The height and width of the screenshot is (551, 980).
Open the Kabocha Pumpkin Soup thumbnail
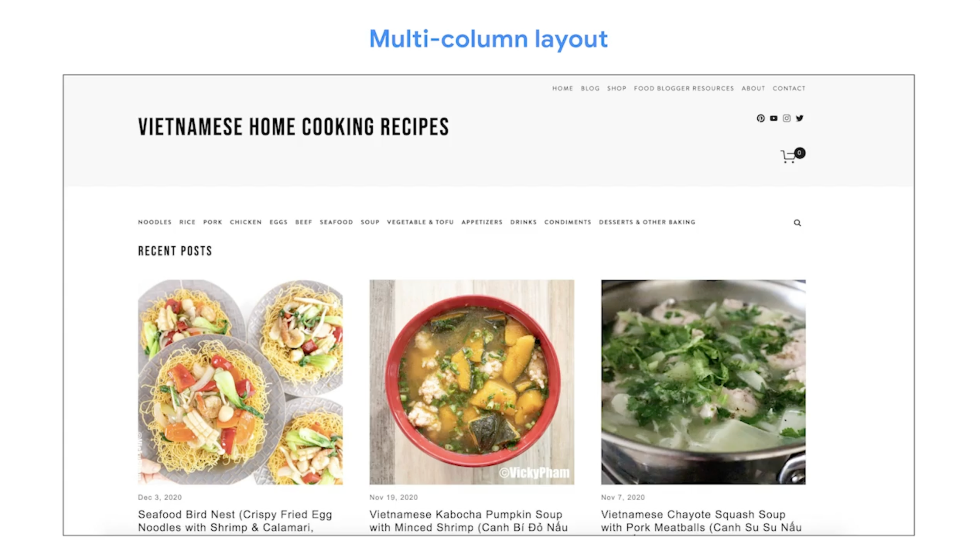coord(471,382)
